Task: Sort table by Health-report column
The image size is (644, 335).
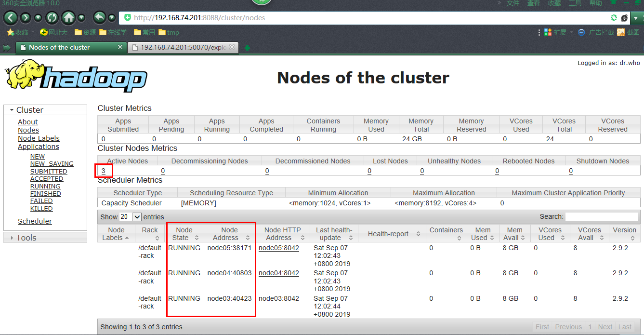Action: 392,234
